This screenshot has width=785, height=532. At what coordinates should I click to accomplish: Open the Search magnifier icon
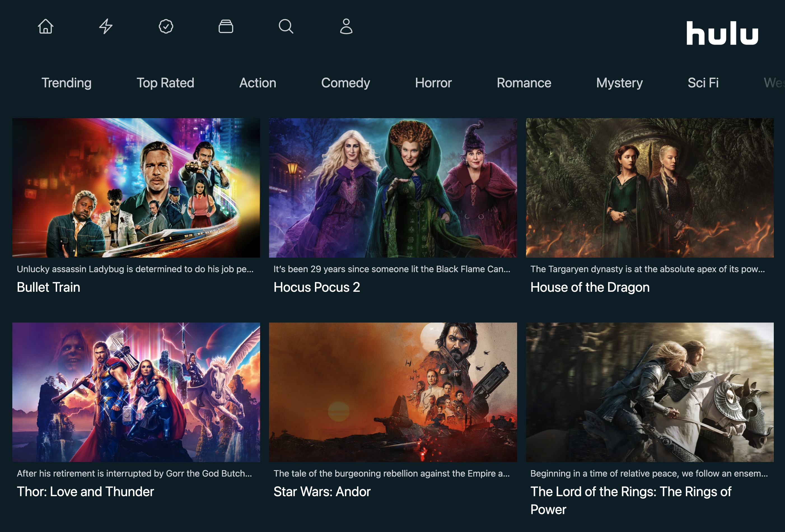click(286, 26)
